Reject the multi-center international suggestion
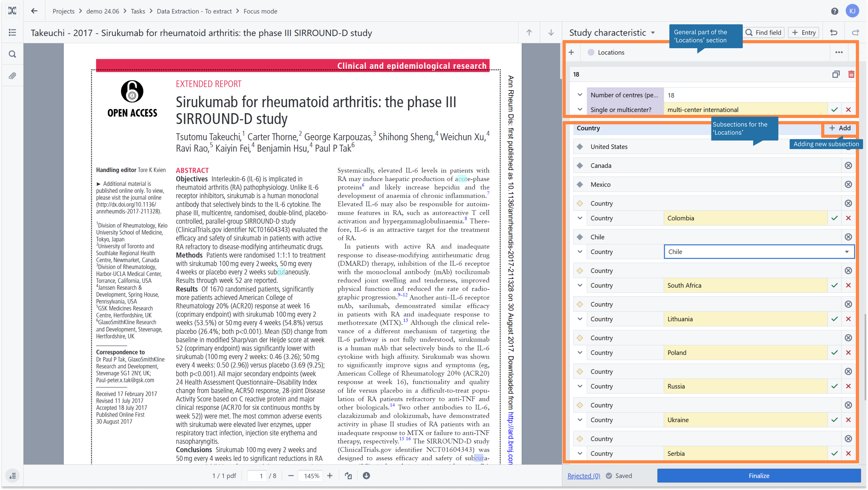 848,109
